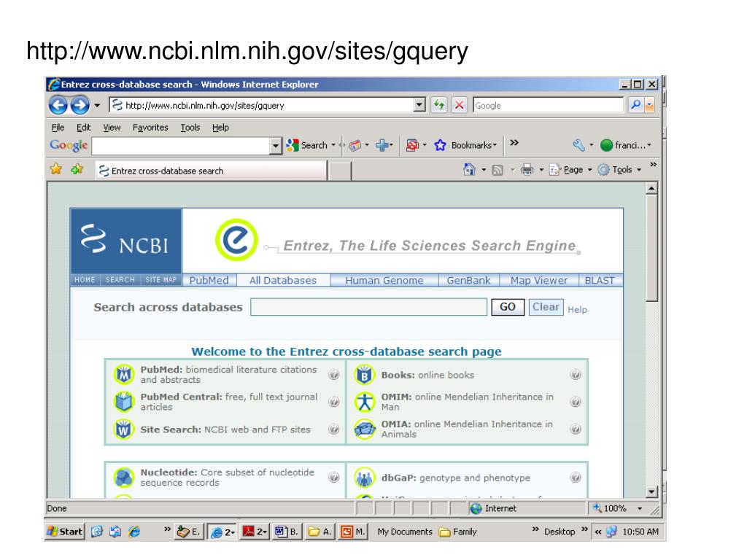Click the HOME link under NCBI logo

click(x=85, y=280)
